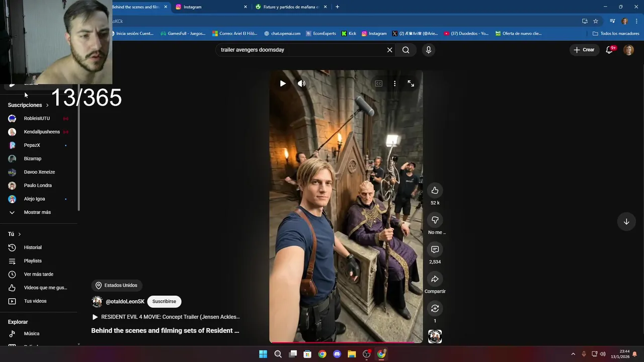The image size is (644, 362).
Task: Close the Instagram tab
Action: 246,7
